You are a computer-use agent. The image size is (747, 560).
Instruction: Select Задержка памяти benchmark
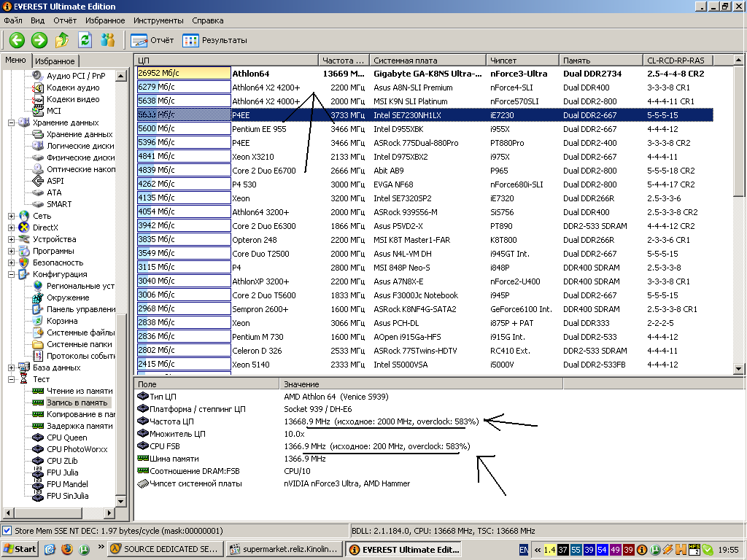coord(80,426)
